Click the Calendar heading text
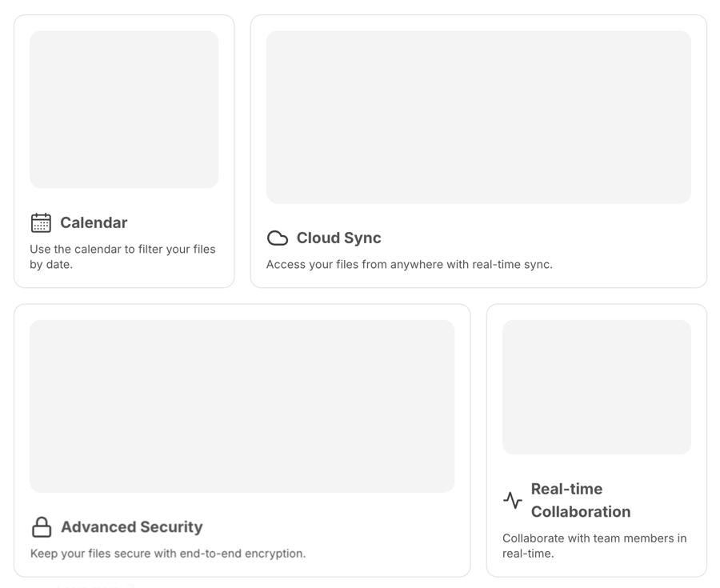720x588 pixels. pos(94,223)
